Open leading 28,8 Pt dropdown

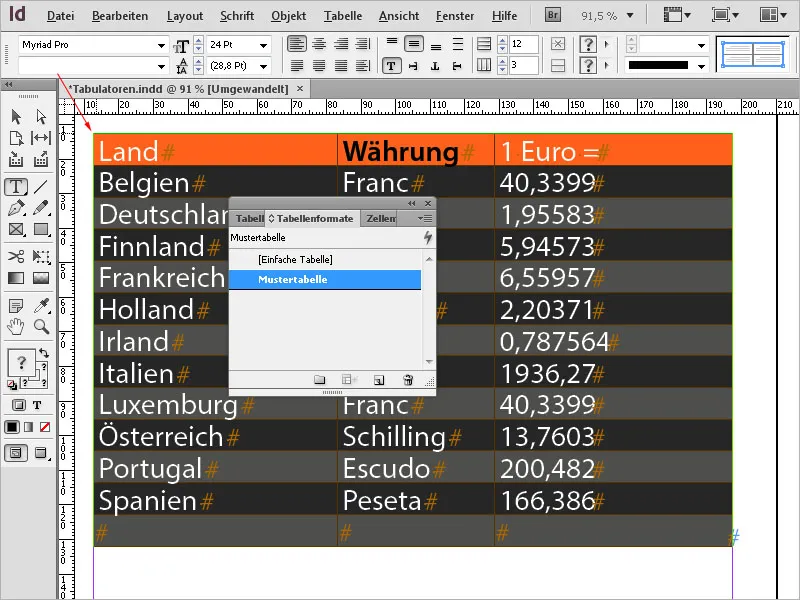pyautogui.click(x=263, y=66)
